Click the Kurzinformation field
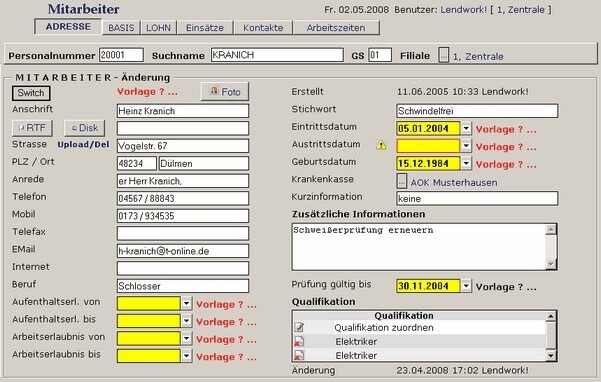 [477, 198]
